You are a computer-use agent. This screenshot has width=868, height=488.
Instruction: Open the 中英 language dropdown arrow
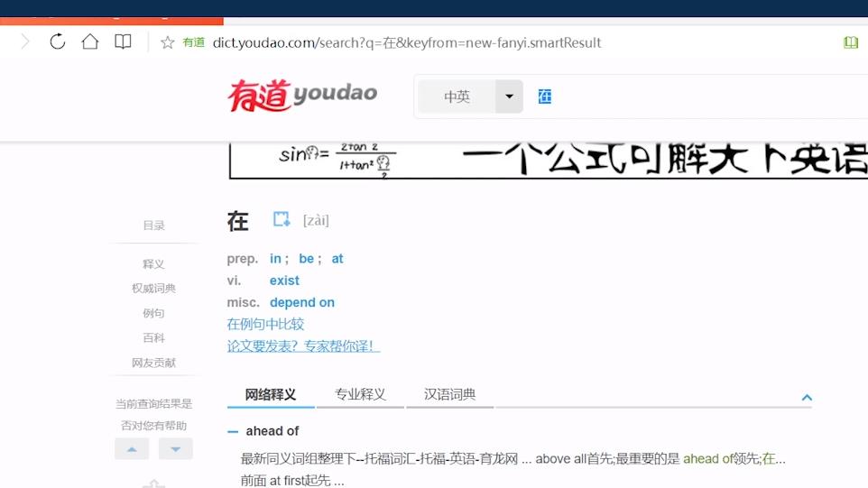coord(509,97)
